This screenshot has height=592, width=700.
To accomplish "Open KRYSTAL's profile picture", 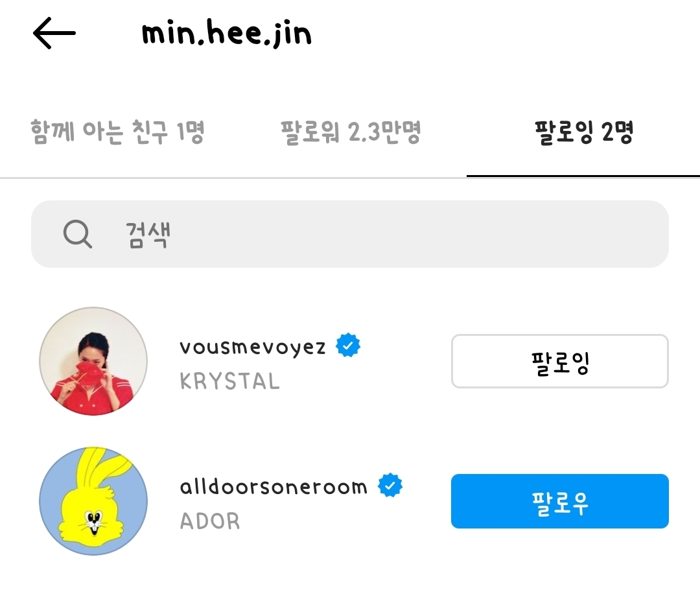I will 93,361.
